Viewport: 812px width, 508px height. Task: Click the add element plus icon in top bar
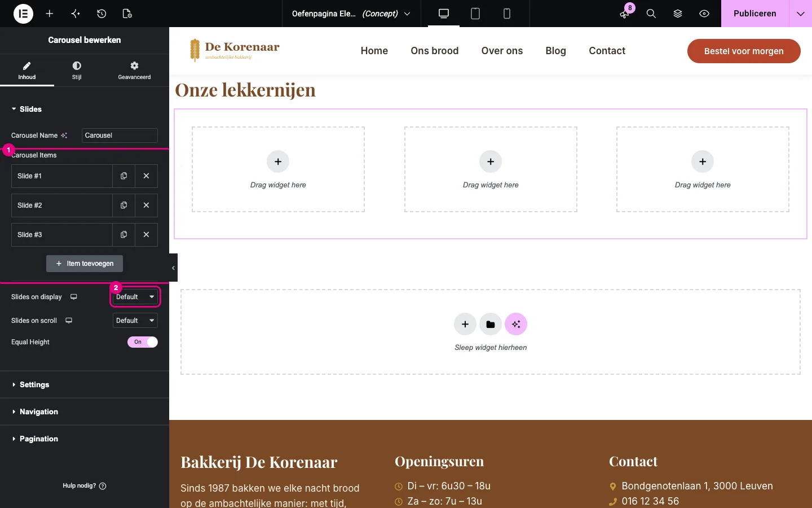point(50,14)
